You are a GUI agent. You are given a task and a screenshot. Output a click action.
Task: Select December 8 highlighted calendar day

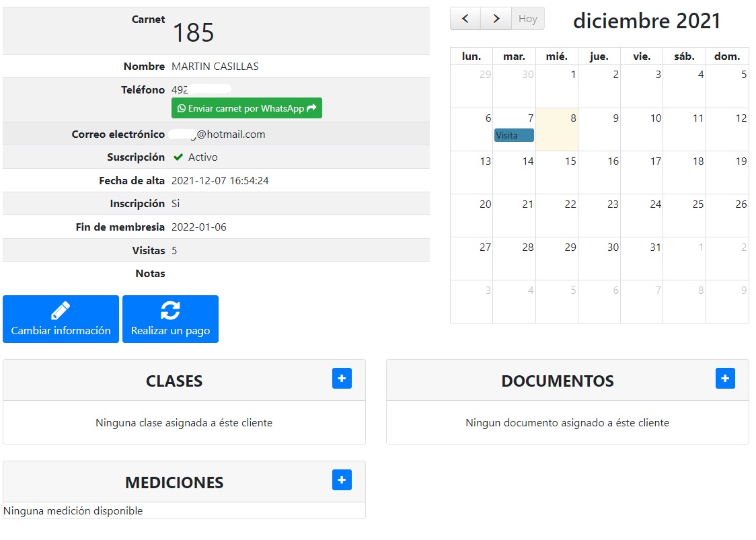[x=557, y=130]
